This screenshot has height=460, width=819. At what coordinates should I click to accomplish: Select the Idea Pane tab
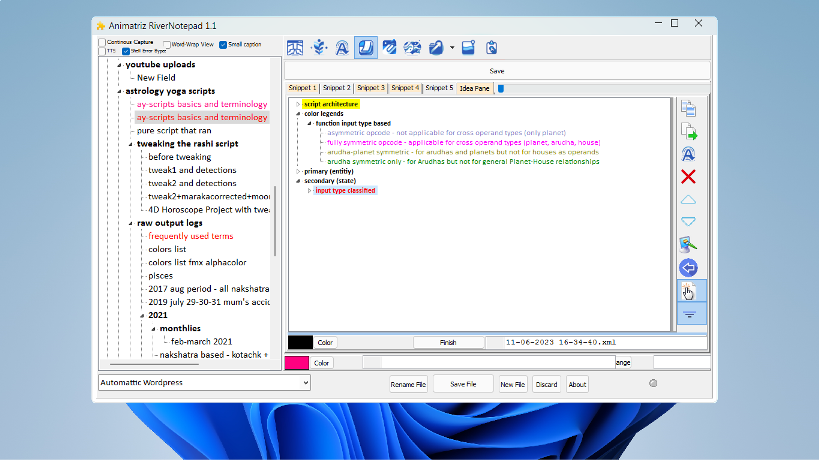click(474, 88)
